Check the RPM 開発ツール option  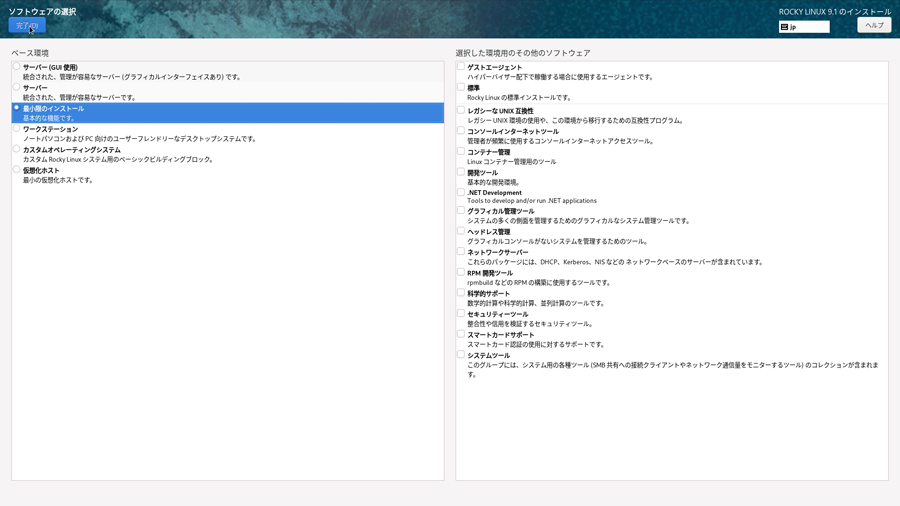click(x=461, y=272)
